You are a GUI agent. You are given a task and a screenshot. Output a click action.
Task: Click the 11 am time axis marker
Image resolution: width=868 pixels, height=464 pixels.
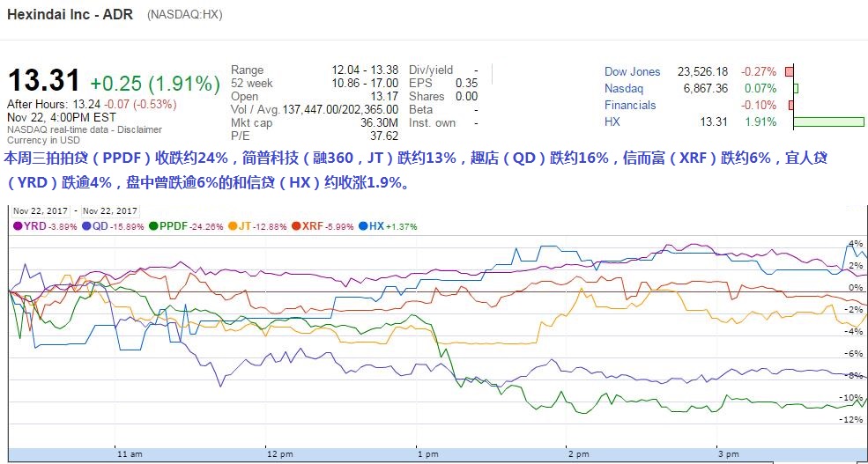[x=129, y=453]
